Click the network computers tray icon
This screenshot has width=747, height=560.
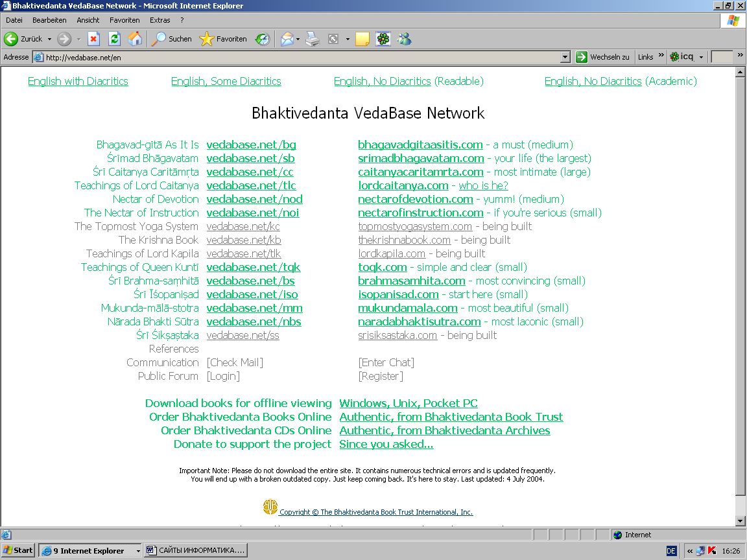tap(700, 551)
